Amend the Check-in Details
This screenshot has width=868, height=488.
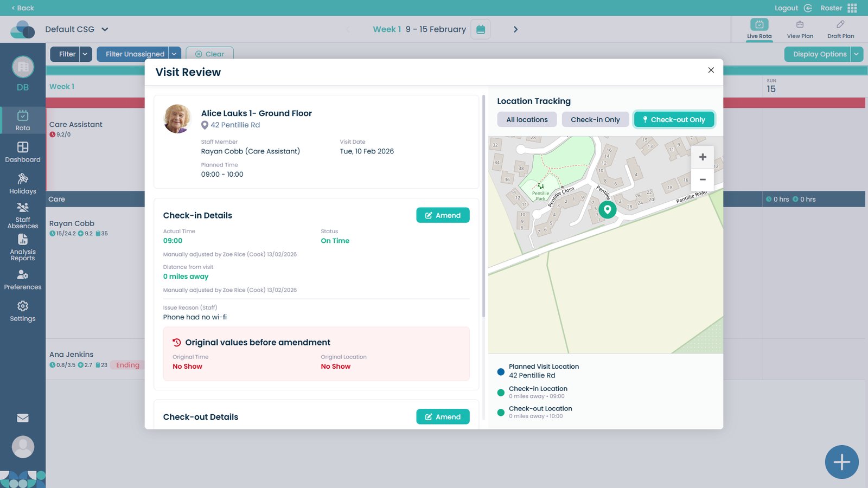(443, 215)
